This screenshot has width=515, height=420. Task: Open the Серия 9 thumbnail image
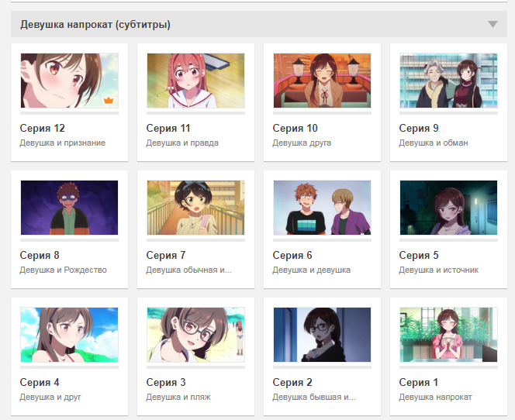(448, 81)
